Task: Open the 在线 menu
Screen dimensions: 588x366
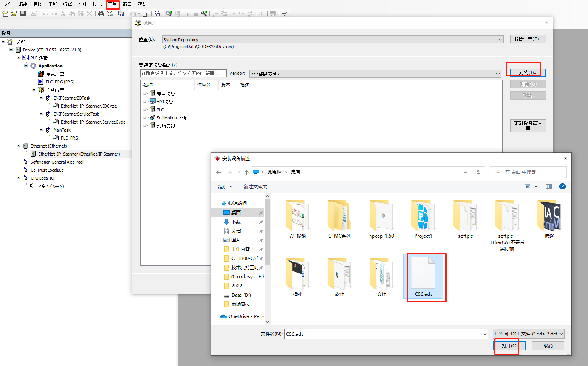Action: 82,4
